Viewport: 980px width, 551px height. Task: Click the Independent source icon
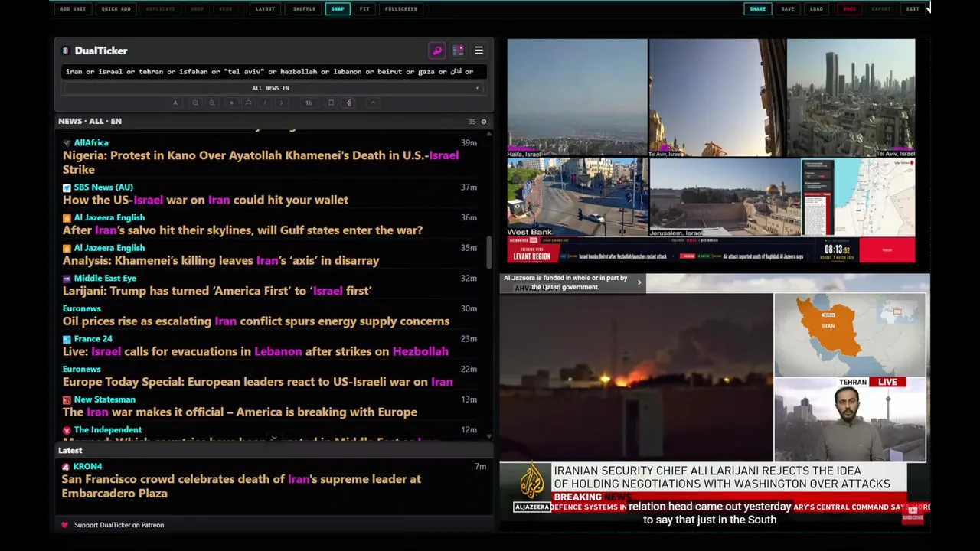(x=67, y=430)
